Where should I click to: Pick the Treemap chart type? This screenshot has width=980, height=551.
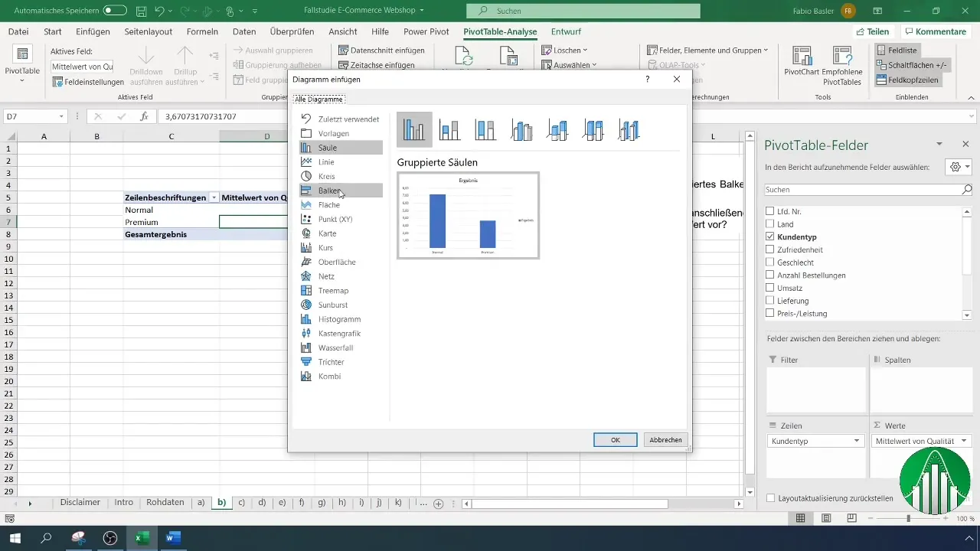pos(341,291)
